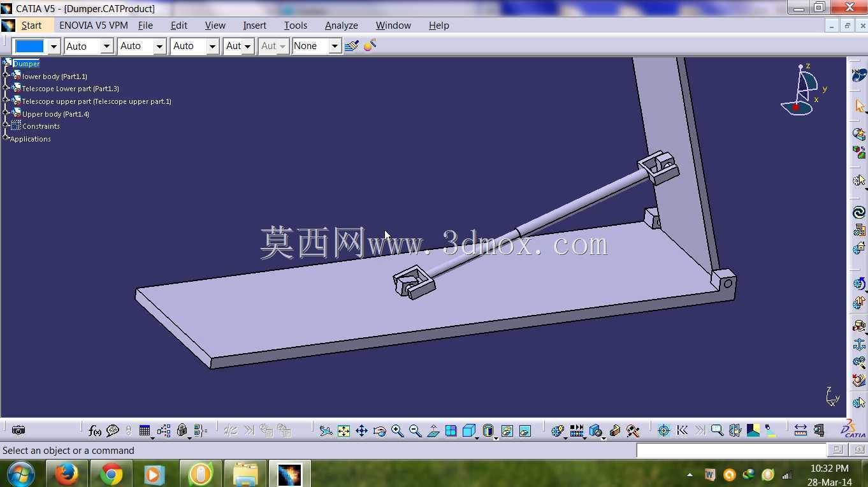Select Upper body (Part1.4) in tree
The image size is (868, 487).
[55, 114]
